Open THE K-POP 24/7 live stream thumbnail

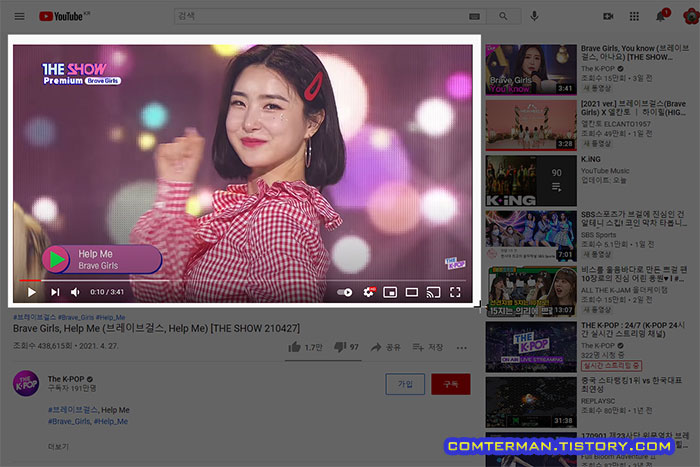(531, 347)
